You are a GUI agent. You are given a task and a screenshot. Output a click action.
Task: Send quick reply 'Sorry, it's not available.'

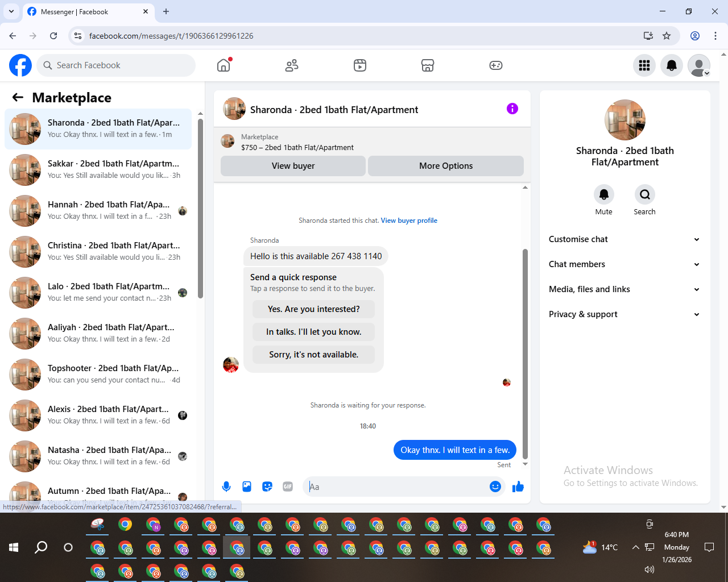(313, 355)
